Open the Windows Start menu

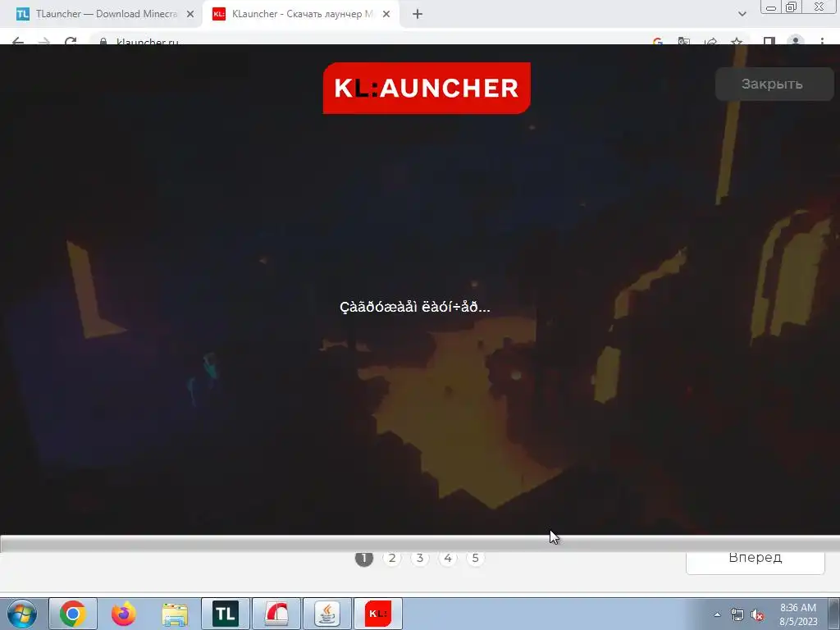[x=22, y=614]
